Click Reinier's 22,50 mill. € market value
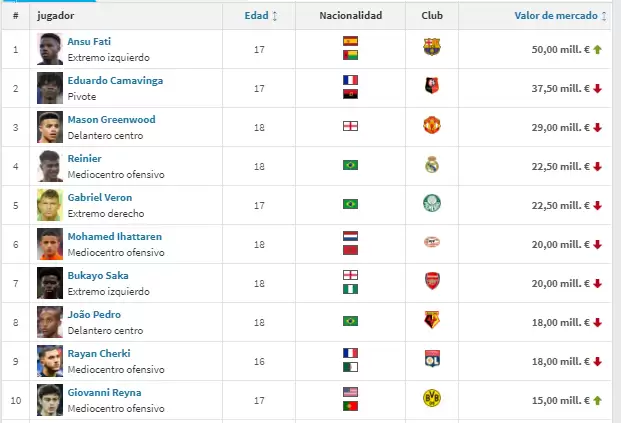 (x=565, y=166)
